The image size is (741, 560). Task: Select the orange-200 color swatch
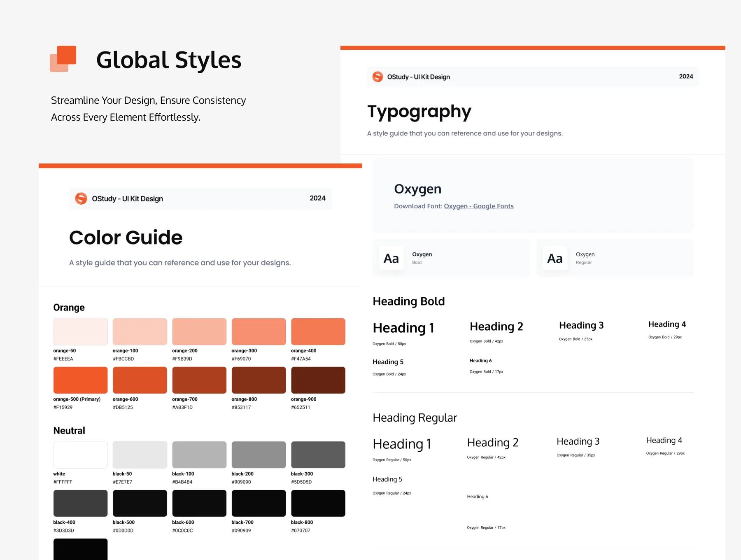click(x=199, y=331)
